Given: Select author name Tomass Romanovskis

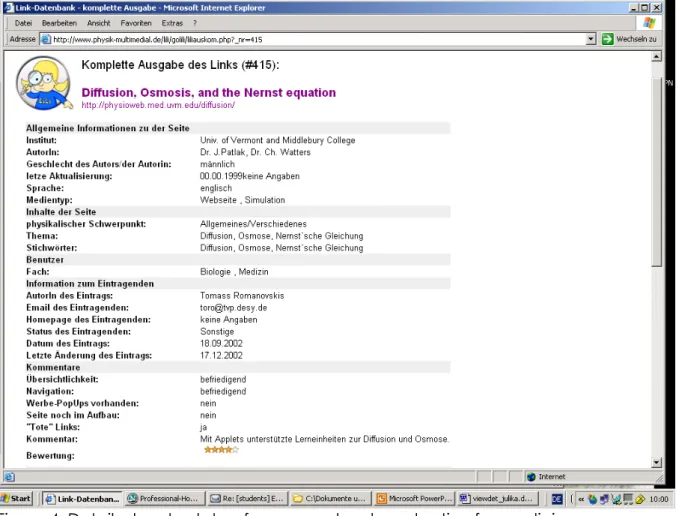Looking at the screenshot, I should click(242, 296).
